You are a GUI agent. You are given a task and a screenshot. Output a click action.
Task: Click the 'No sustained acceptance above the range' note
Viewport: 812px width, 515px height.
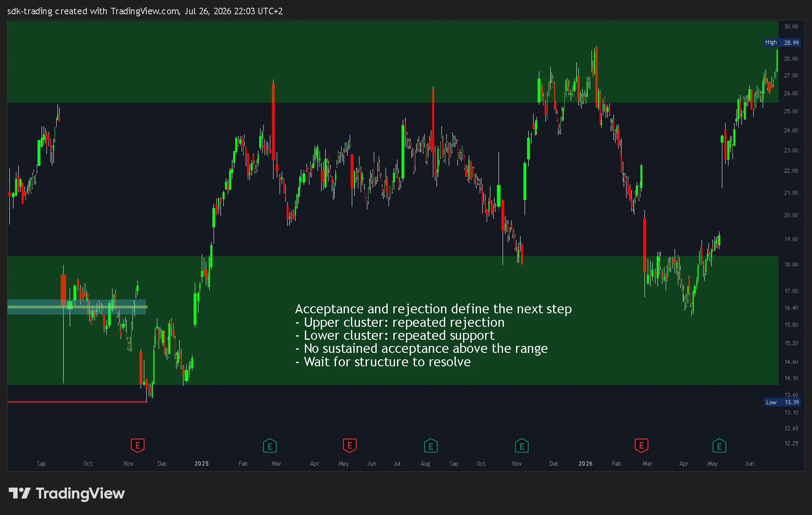click(x=421, y=348)
